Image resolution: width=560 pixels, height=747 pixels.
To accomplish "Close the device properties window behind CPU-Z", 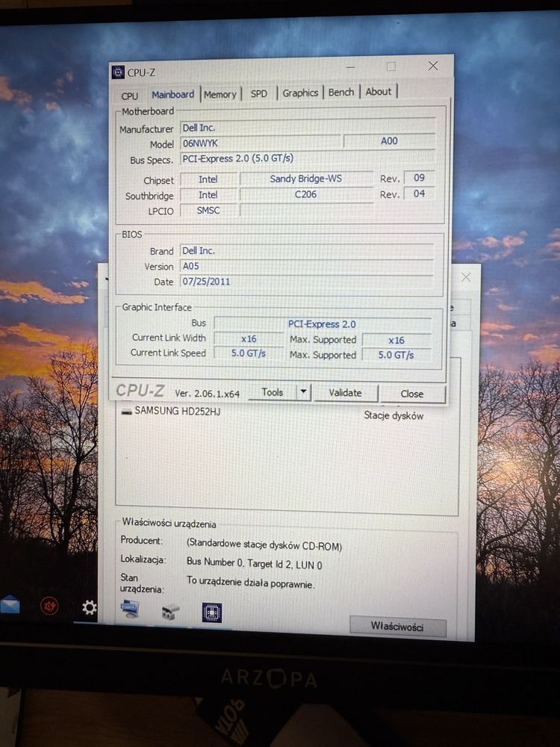I will [466, 277].
